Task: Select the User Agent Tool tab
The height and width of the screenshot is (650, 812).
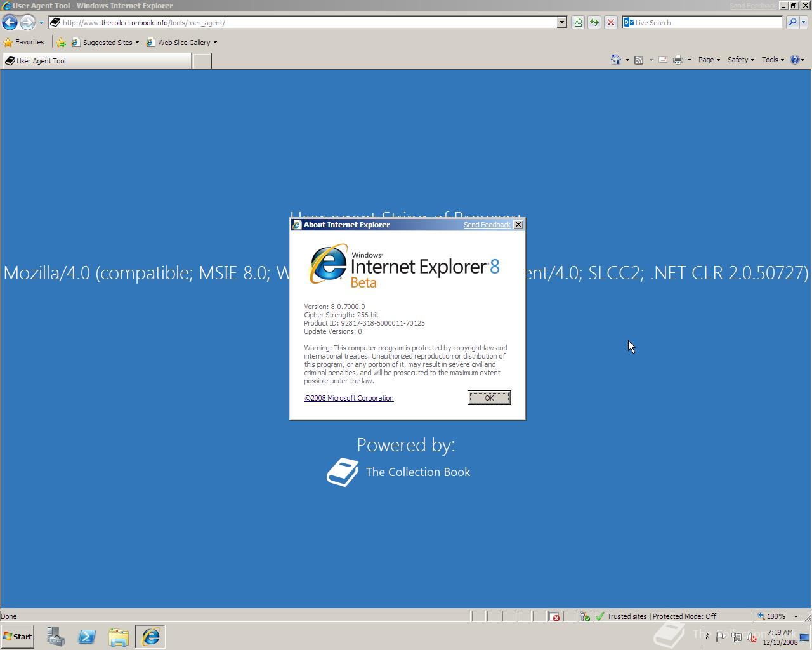Action: click(96, 61)
